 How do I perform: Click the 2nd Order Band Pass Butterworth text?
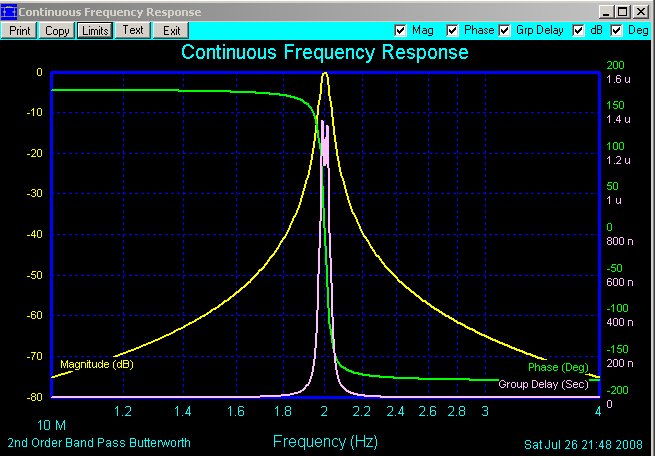[x=99, y=443]
